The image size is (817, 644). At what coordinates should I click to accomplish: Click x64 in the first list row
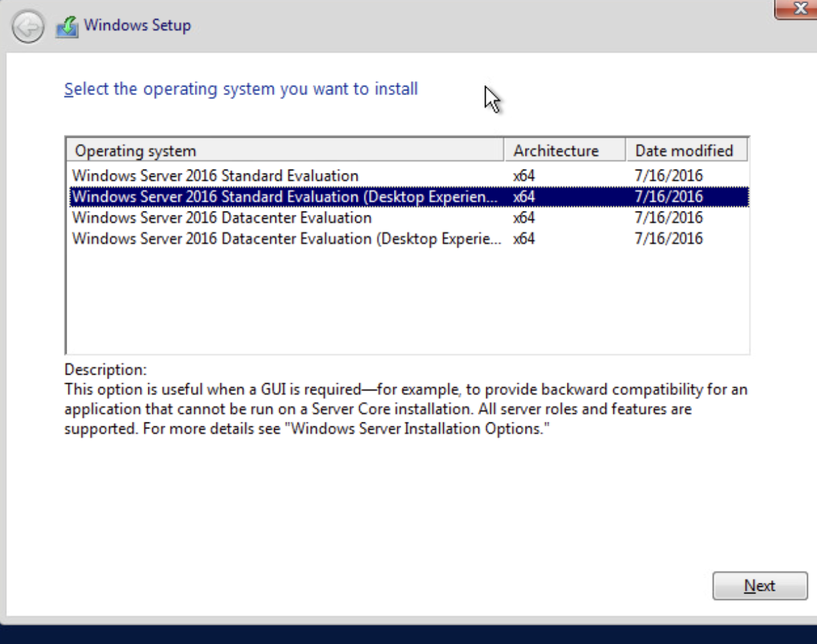point(524,176)
